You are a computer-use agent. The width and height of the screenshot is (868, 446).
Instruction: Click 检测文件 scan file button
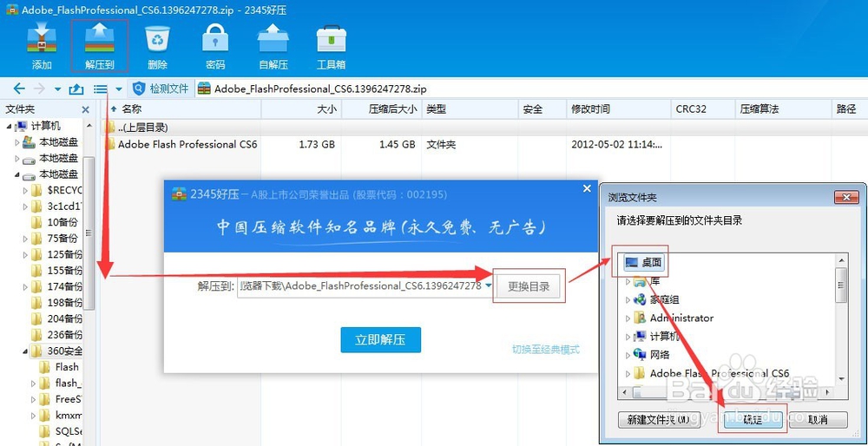162,89
